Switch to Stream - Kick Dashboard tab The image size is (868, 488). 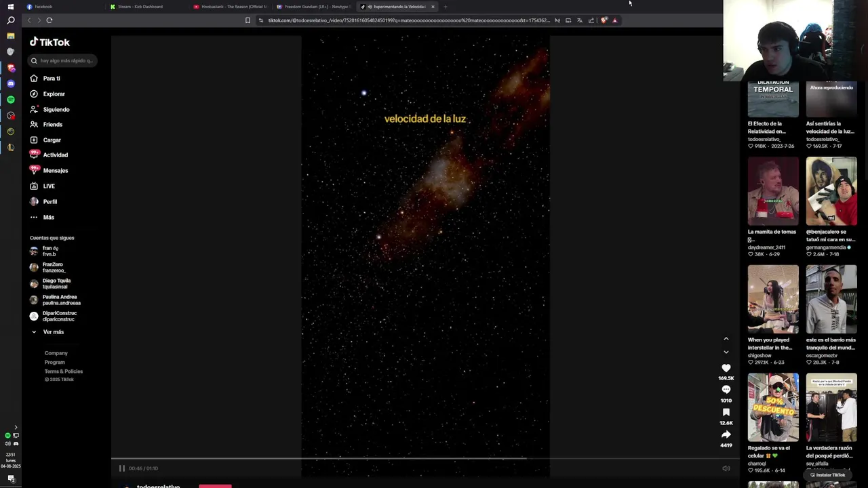146,7
